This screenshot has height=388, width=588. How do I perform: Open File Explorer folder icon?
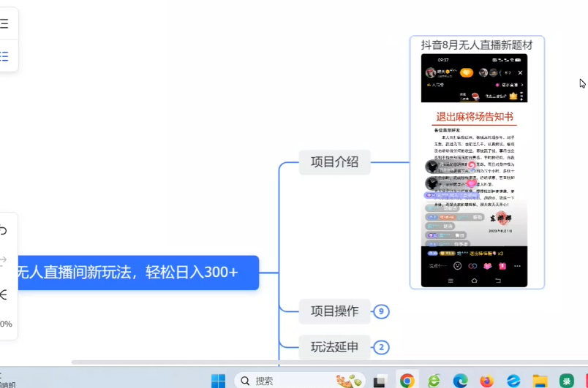click(540, 381)
